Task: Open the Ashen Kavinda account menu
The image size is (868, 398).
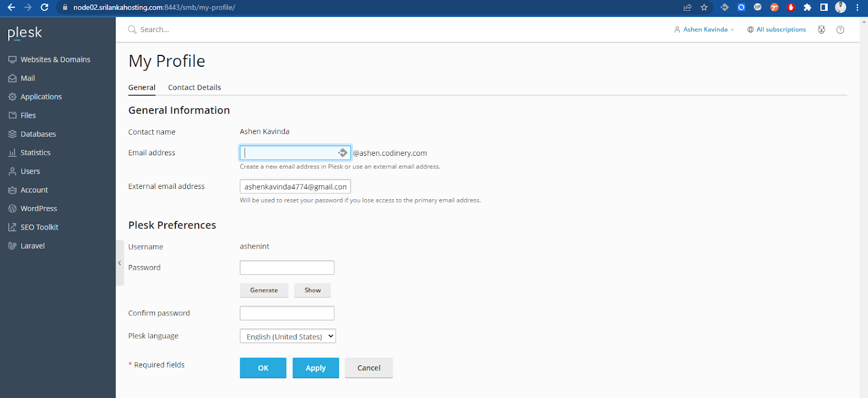Action: (705, 30)
